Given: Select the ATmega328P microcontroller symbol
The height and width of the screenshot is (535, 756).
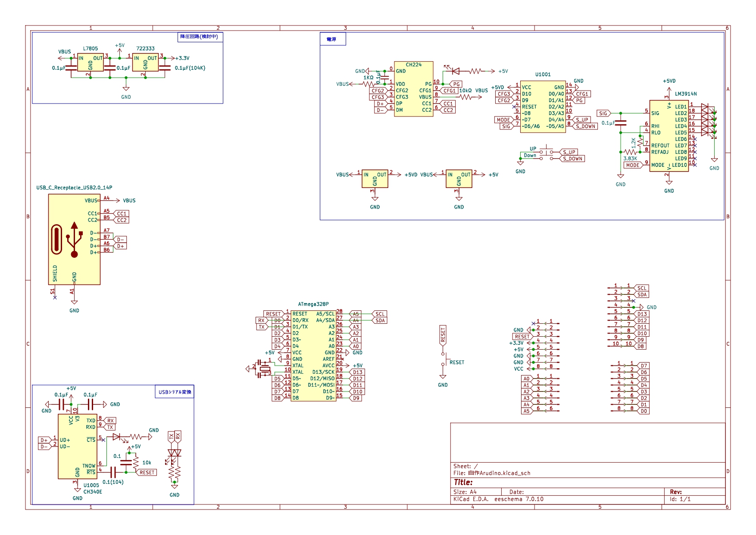Looking at the screenshot, I should (313, 356).
